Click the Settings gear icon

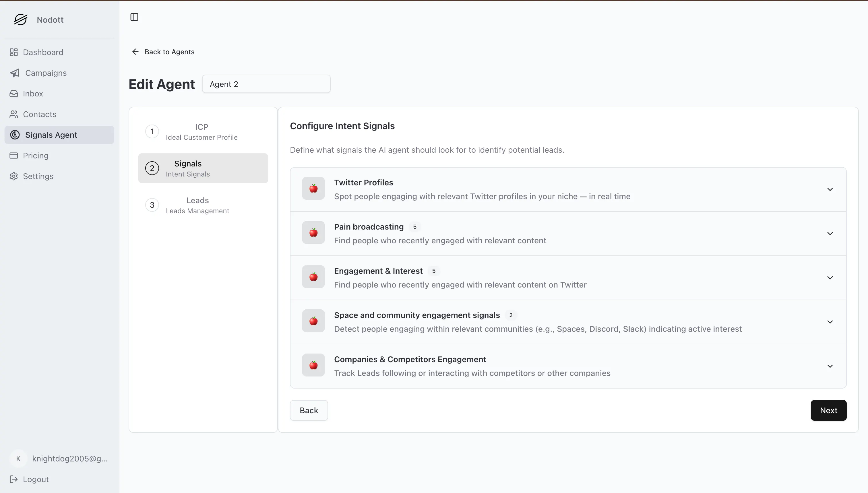point(13,176)
